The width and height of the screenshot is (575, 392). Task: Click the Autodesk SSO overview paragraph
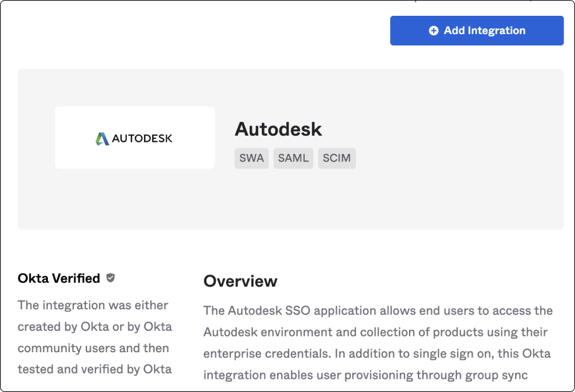[x=377, y=342]
